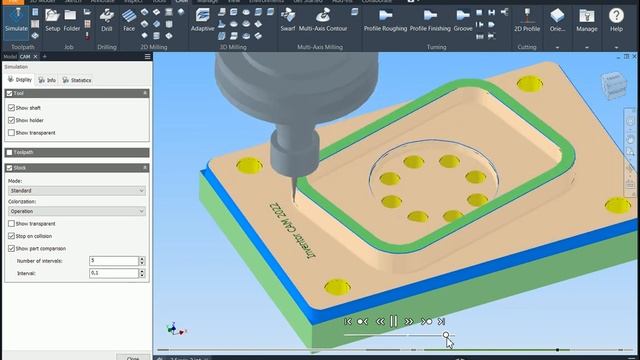Choose Profile Roughing turning operation
Image resolution: width=640 pixels, height=360 pixels.
385,21
